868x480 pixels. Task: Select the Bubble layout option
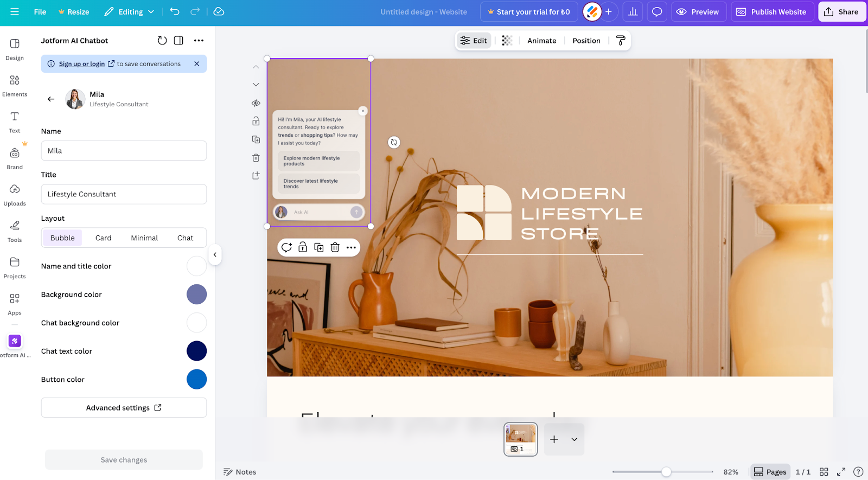tap(62, 238)
